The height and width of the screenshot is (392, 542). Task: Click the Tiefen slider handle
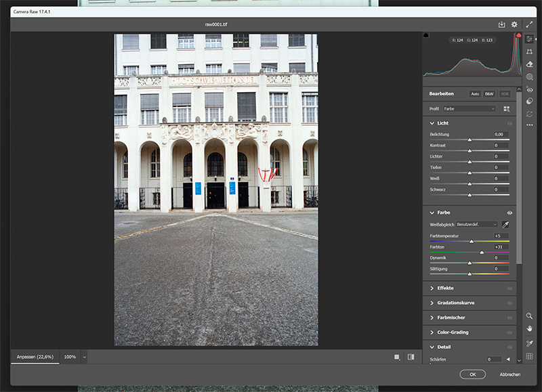pos(470,173)
